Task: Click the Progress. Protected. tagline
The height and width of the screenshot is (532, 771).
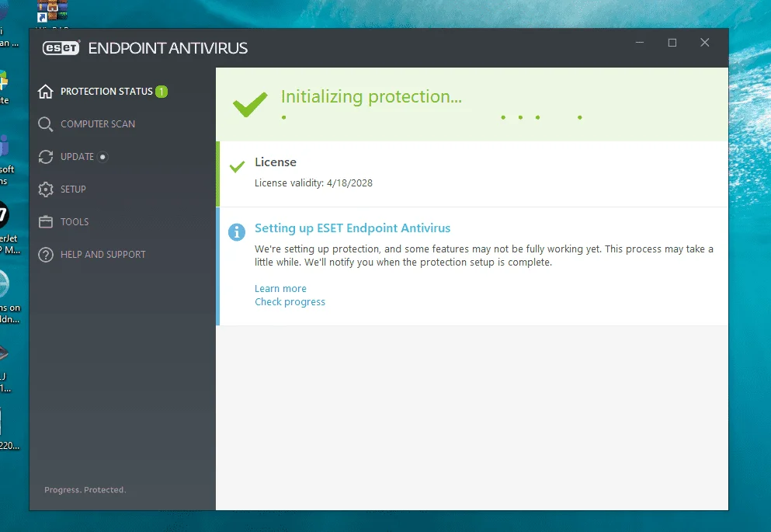Action: point(85,490)
